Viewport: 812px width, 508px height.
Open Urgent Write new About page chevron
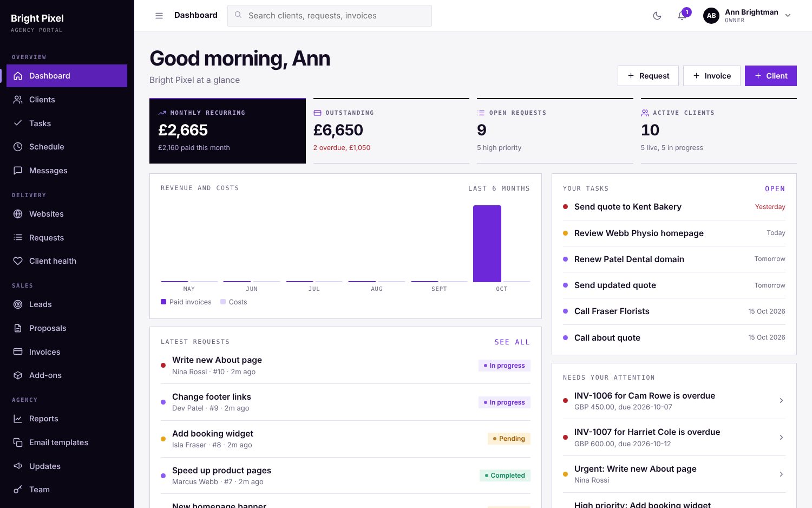point(781,474)
